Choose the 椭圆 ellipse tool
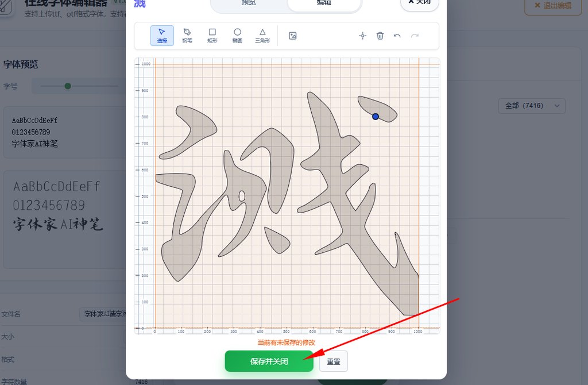This screenshot has height=385, width=588. point(237,35)
